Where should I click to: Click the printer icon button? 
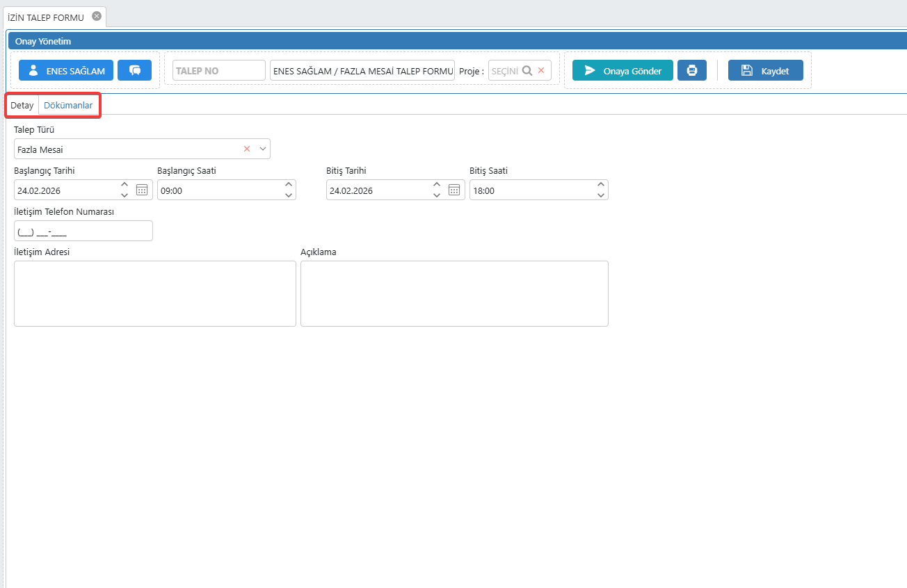coord(691,70)
